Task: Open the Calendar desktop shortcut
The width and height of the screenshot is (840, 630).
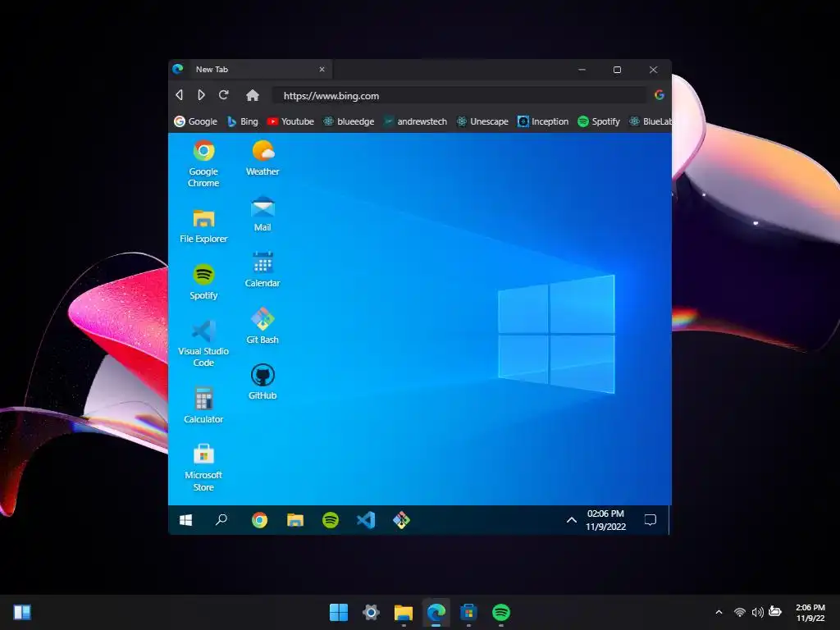Action: click(x=262, y=270)
